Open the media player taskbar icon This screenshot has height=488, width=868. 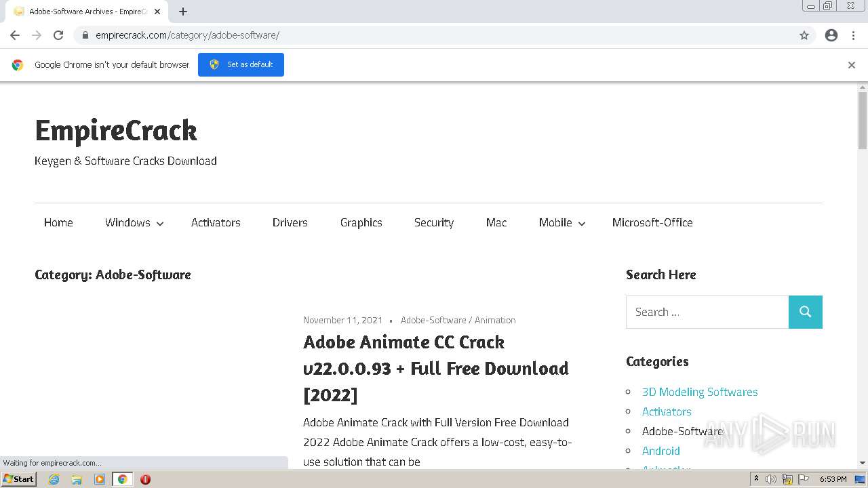click(x=100, y=479)
